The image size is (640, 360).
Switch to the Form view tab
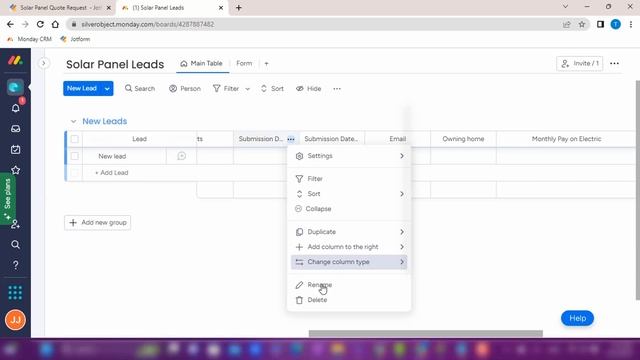tap(244, 64)
